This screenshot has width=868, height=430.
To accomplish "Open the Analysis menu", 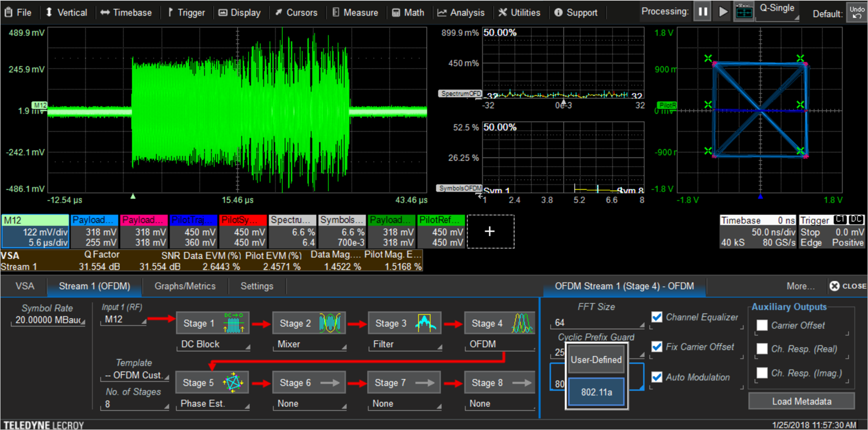I will tap(461, 12).
